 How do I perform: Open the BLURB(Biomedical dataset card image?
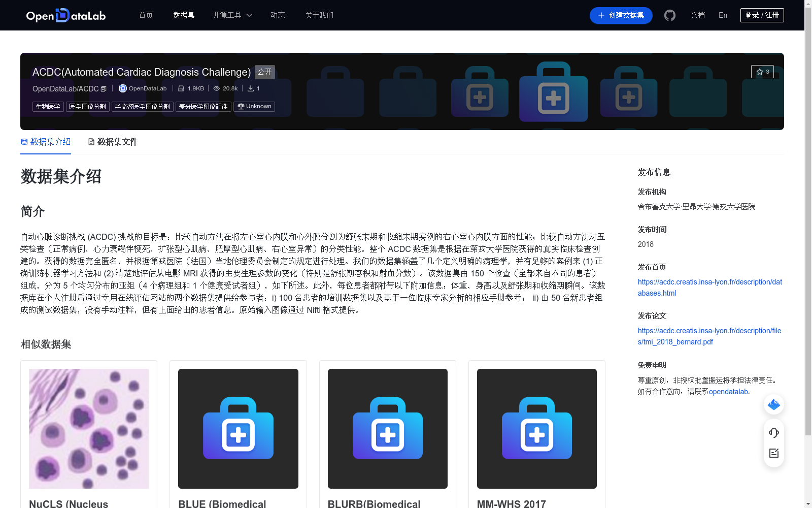pos(388,429)
